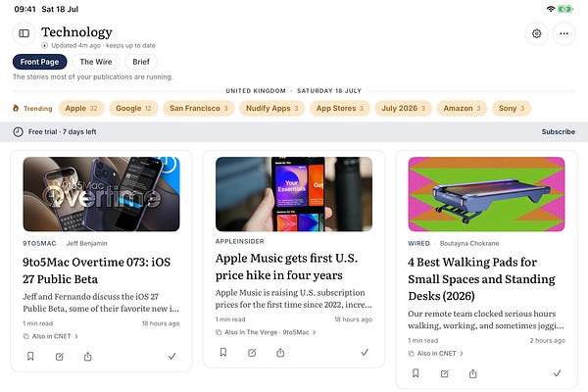Share the 9to5Mac Overtime article

88,356
